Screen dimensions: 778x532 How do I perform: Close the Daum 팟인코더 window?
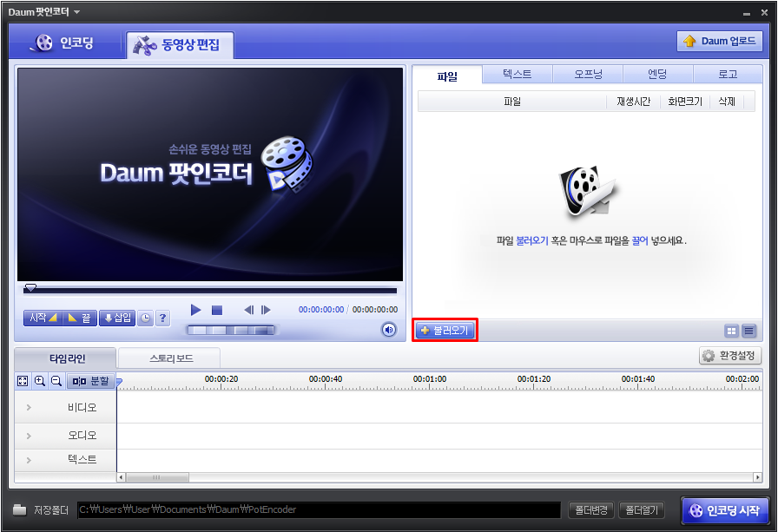click(765, 13)
